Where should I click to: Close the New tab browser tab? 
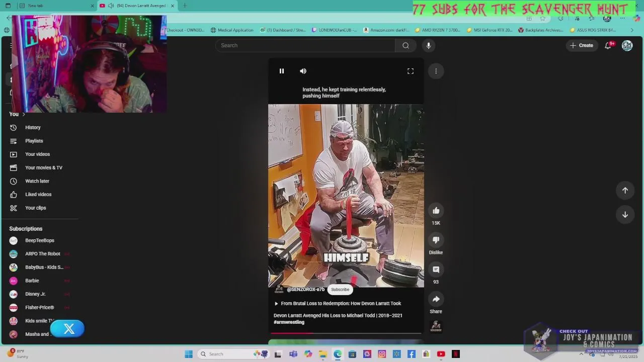[x=92, y=6]
